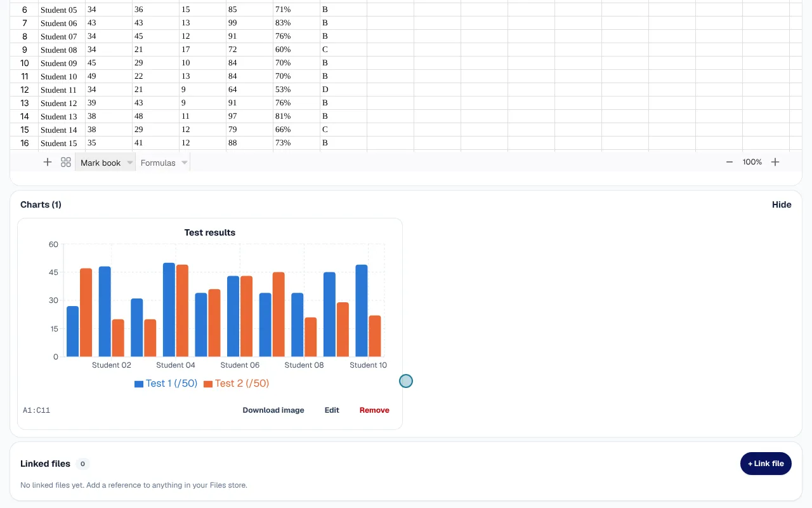The height and width of the screenshot is (508, 812).
Task: Edit the Test results chart
Action: tap(332, 410)
